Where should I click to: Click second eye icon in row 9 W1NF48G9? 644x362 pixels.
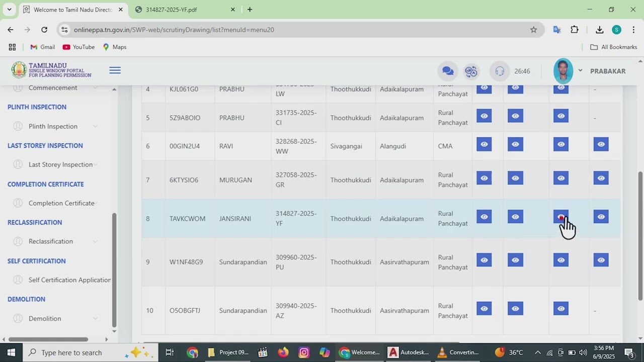[515, 260]
